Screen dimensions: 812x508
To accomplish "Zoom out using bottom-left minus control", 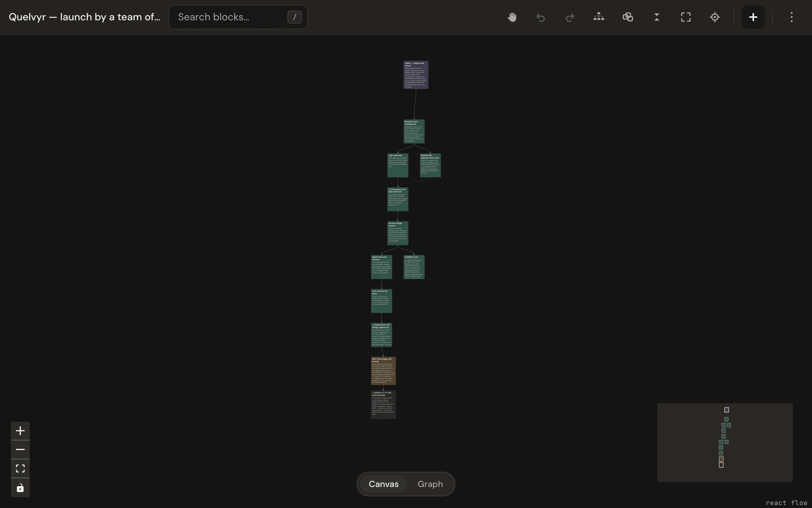I will [x=20, y=450].
